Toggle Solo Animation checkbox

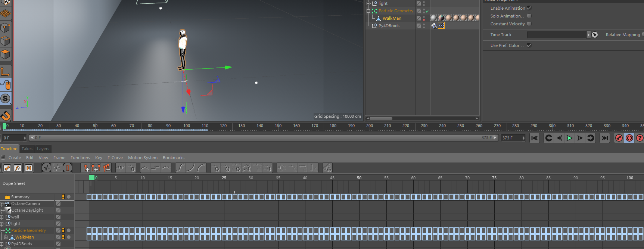click(529, 16)
